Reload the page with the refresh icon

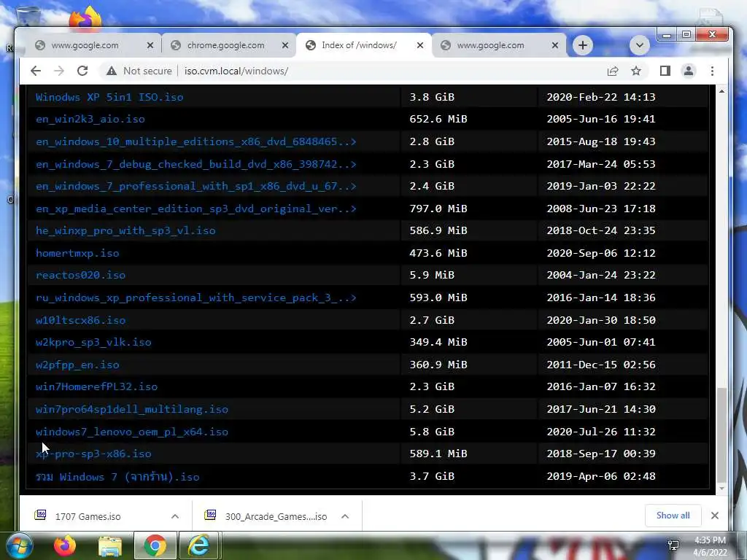82,71
